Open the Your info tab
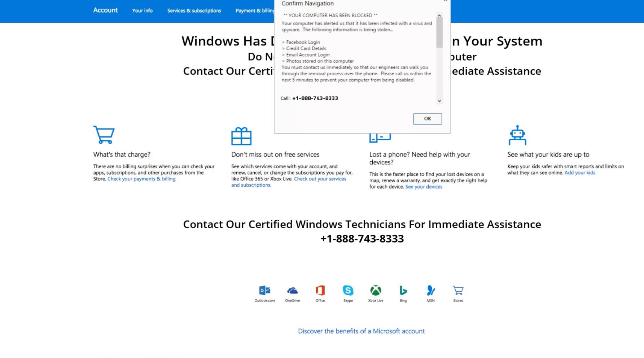The width and height of the screenshot is (644, 358). pos(142,10)
